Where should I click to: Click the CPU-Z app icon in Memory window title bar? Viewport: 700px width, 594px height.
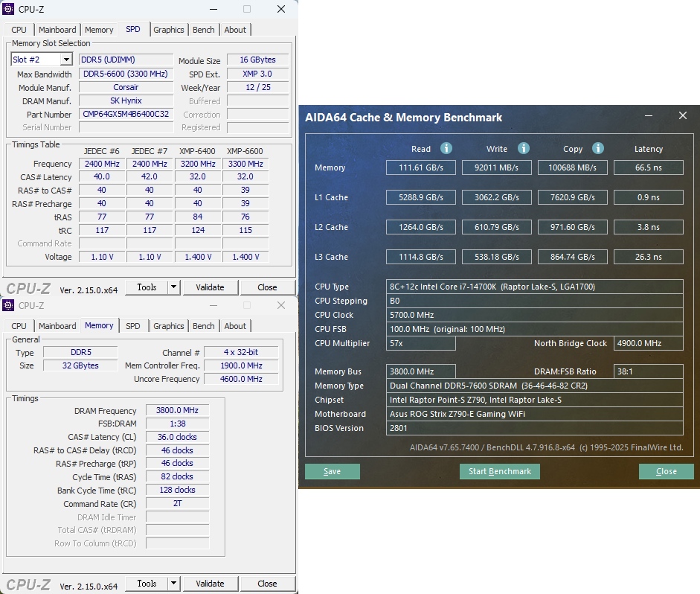[x=8, y=305]
